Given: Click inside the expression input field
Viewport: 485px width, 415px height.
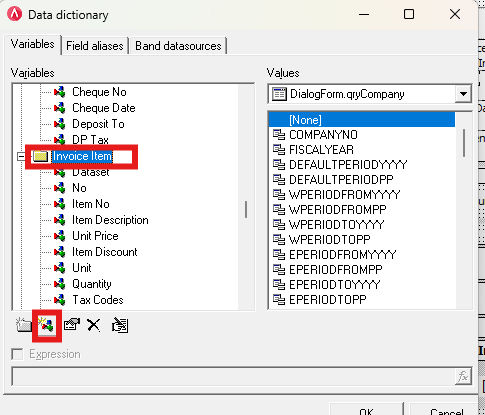Looking at the screenshot, I should [233, 377].
